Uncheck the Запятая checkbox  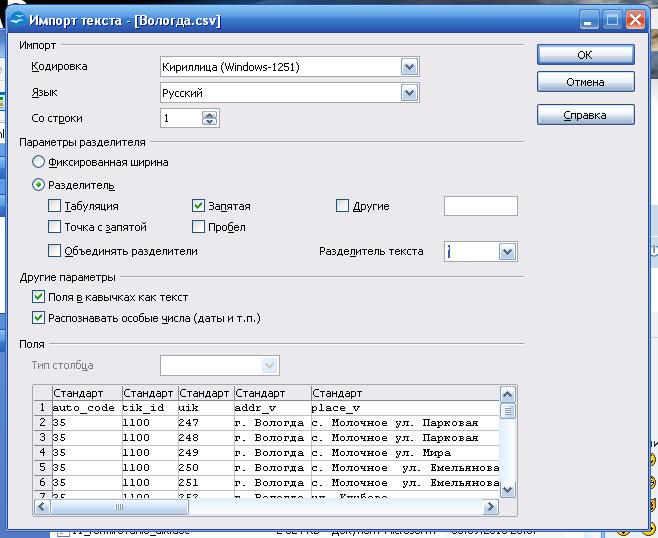[x=198, y=206]
